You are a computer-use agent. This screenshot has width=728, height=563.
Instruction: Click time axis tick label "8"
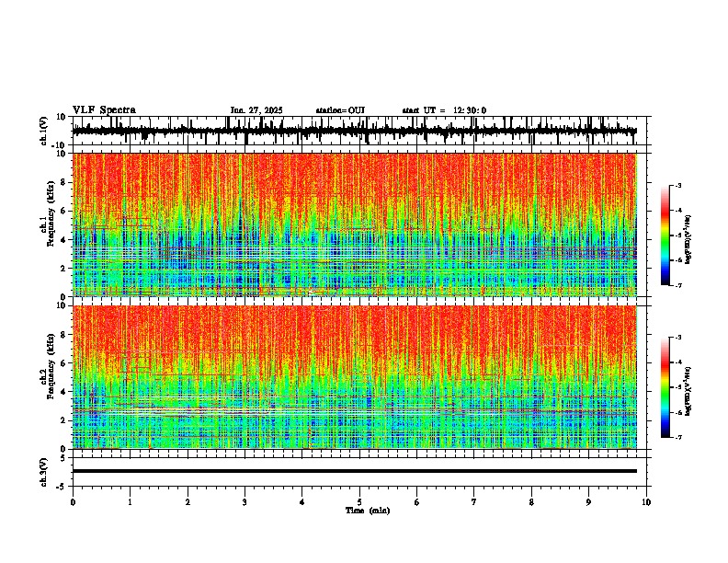[531, 502]
